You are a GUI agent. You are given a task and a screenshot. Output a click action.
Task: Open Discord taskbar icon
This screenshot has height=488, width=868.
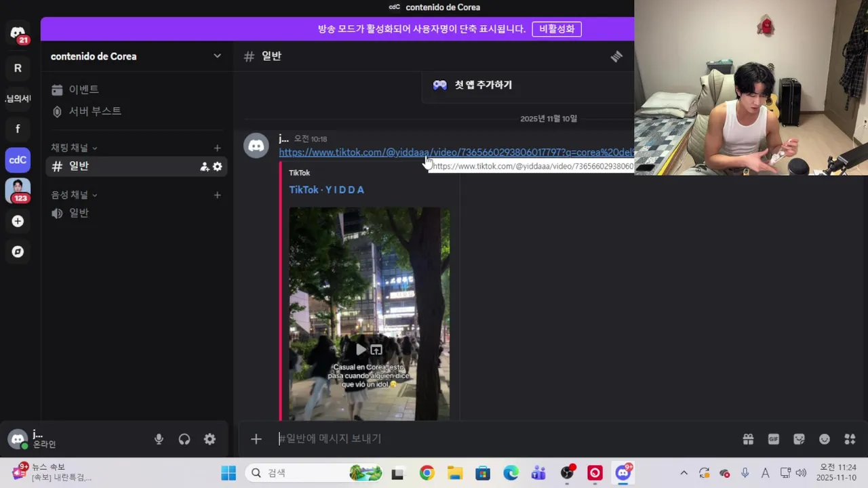click(x=623, y=473)
